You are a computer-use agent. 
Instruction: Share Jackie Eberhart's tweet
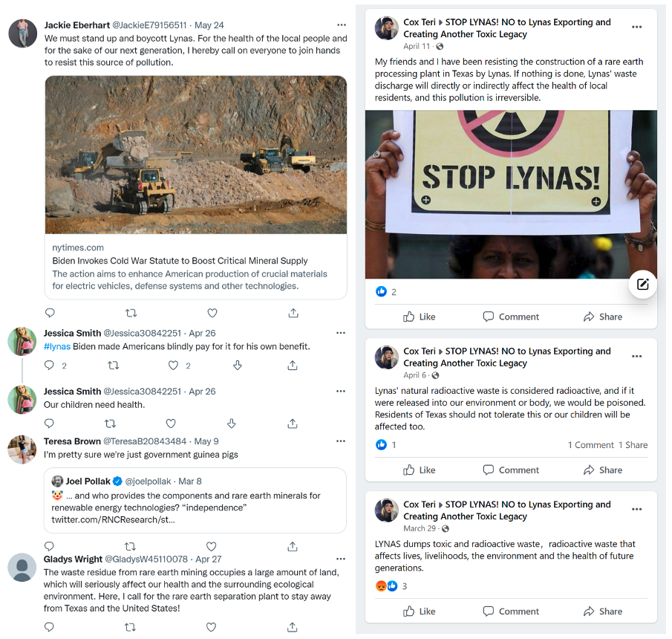293,313
